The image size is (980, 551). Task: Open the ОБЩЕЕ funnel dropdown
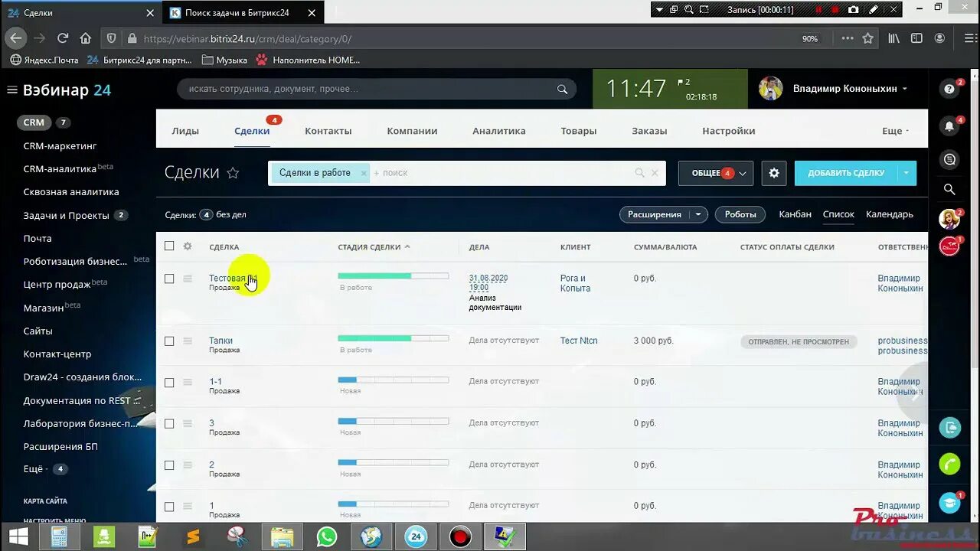tap(716, 173)
